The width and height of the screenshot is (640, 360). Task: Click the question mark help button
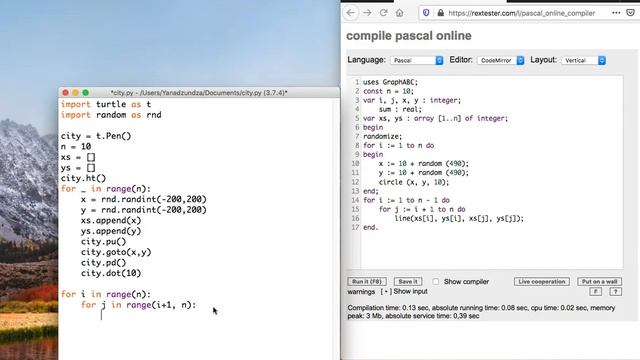[616, 291]
